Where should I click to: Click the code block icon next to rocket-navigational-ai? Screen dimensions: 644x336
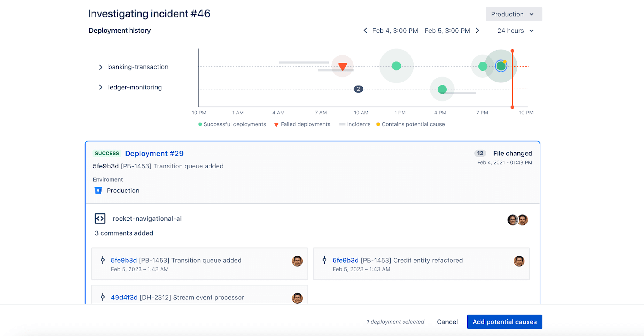click(100, 219)
